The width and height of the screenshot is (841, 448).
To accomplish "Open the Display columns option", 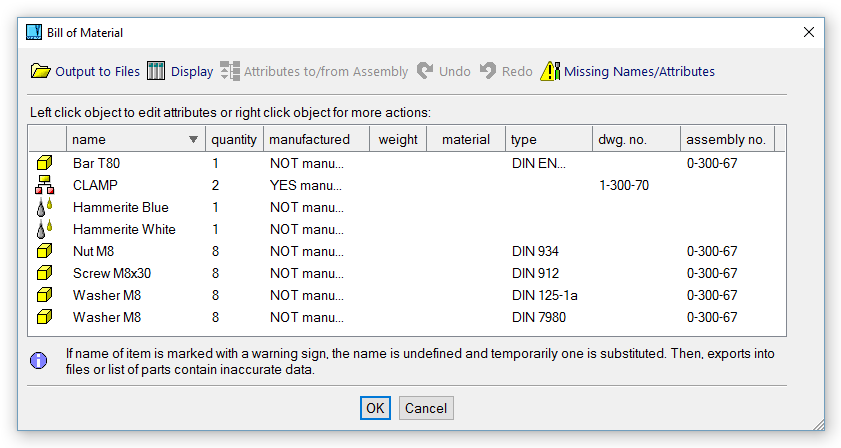I will [x=180, y=71].
